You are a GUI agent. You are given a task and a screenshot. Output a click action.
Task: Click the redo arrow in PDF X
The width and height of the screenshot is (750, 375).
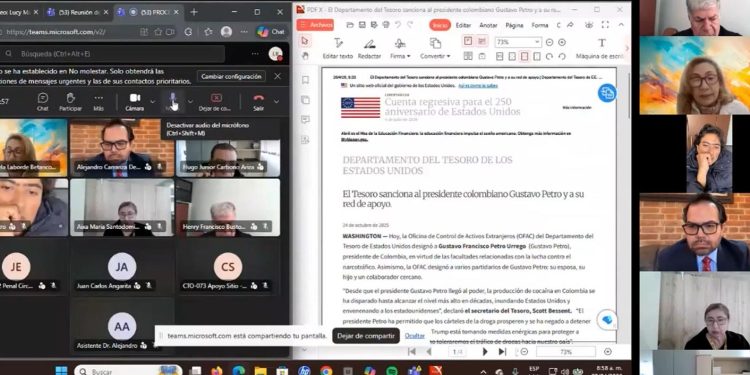(x=410, y=25)
